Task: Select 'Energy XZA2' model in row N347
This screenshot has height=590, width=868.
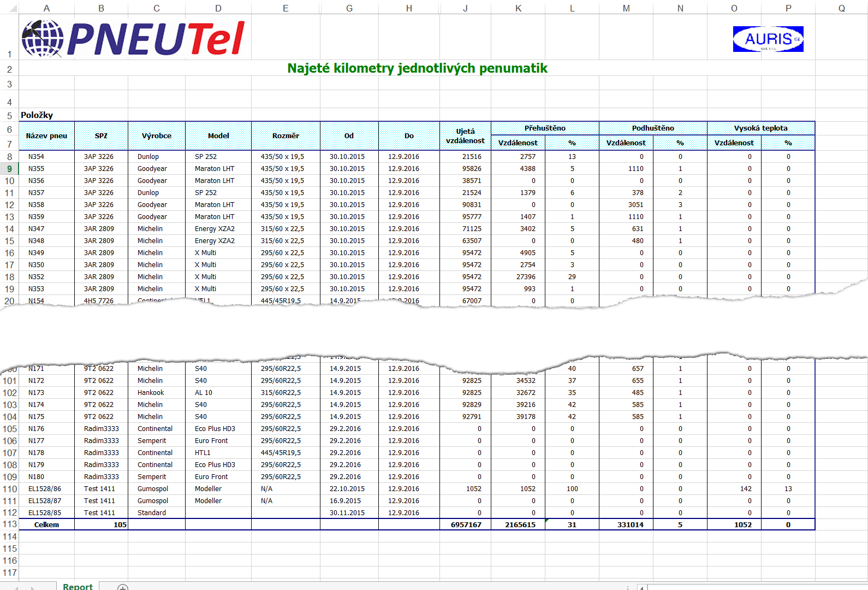Action: click(x=218, y=229)
